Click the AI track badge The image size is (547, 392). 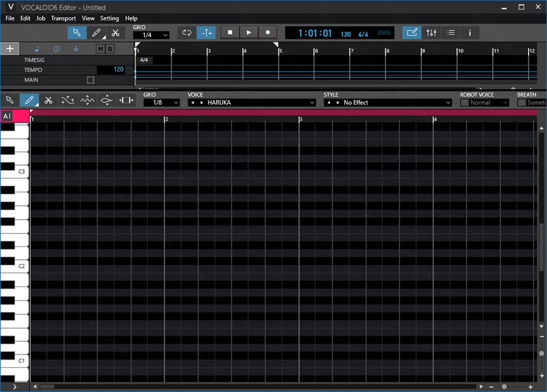click(x=7, y=116)
